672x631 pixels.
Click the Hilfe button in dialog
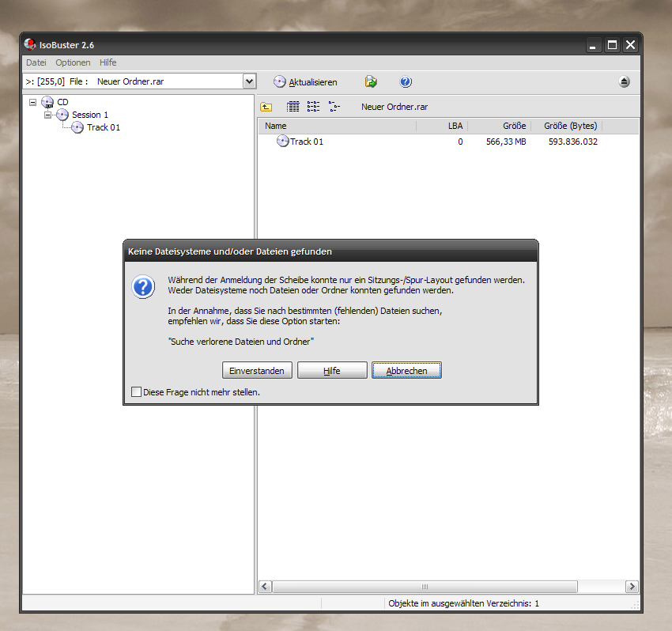coord(332,370)
